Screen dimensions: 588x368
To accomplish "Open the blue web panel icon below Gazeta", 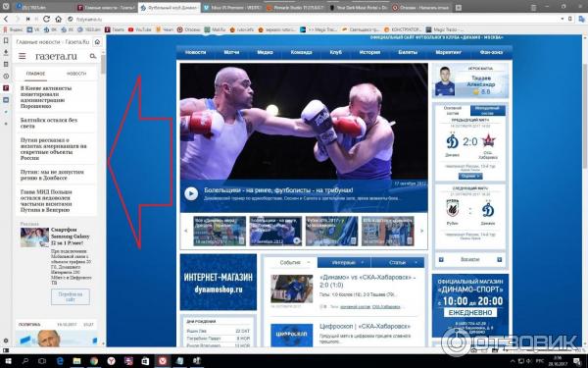I will [6, 100].
